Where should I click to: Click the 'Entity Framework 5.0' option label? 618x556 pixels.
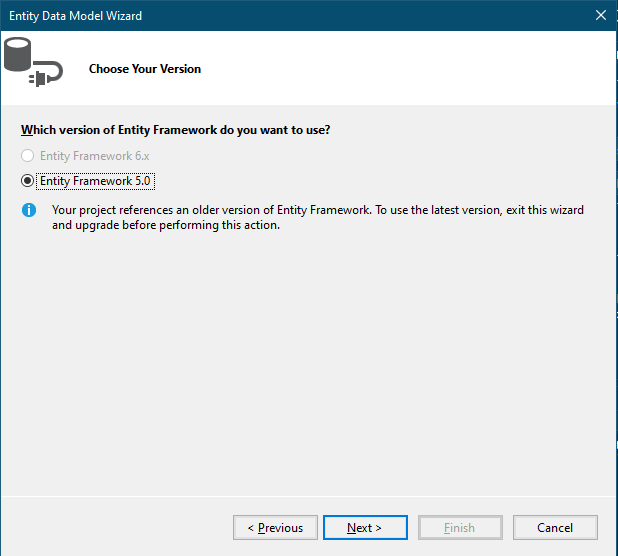[x=95, y=181]
